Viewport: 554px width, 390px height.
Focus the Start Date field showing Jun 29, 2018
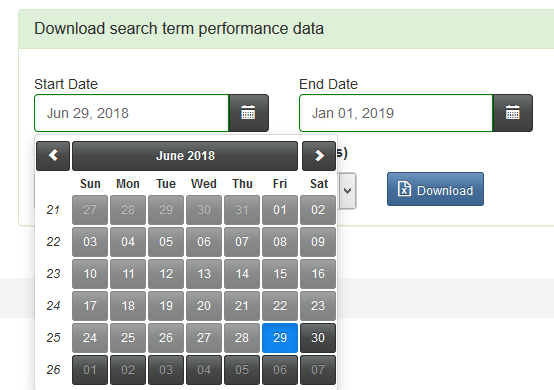pyautogui.click(x=131, y=113)
